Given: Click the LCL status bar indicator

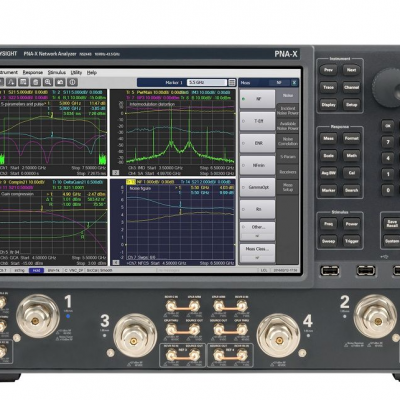Looking at the screenshot, I should pos(264,270).
